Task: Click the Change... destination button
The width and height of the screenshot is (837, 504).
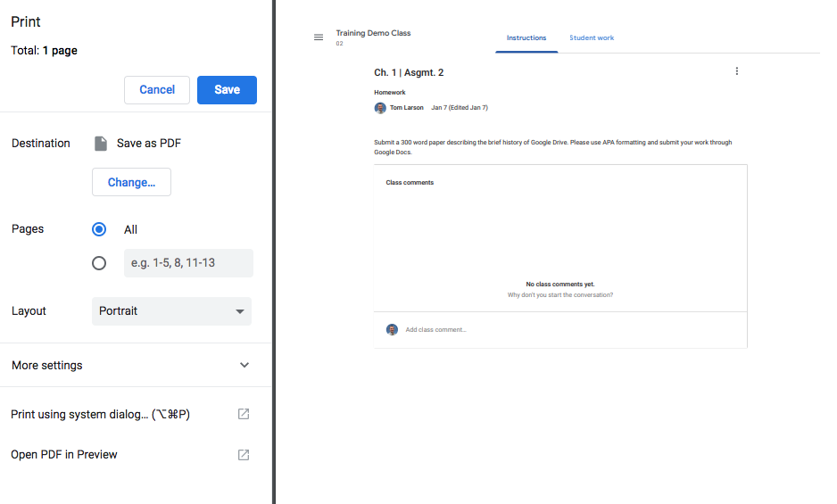Action: (131, 182)
